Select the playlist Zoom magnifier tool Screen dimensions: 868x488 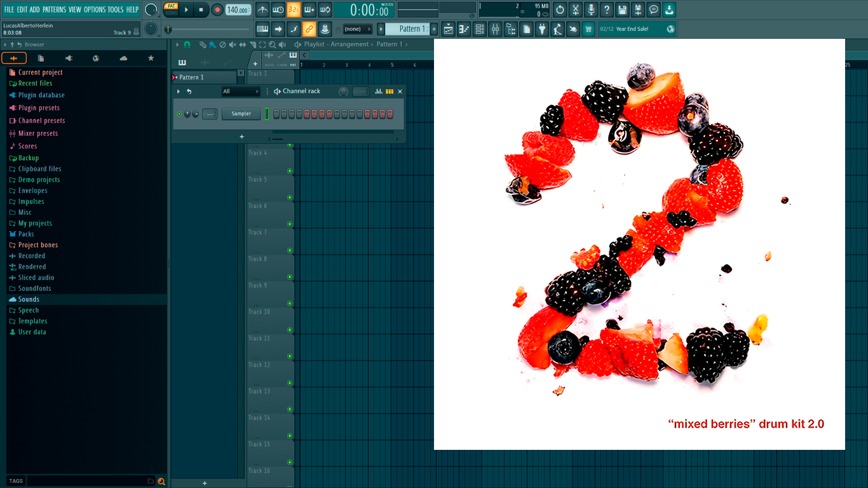pos(272,44)
